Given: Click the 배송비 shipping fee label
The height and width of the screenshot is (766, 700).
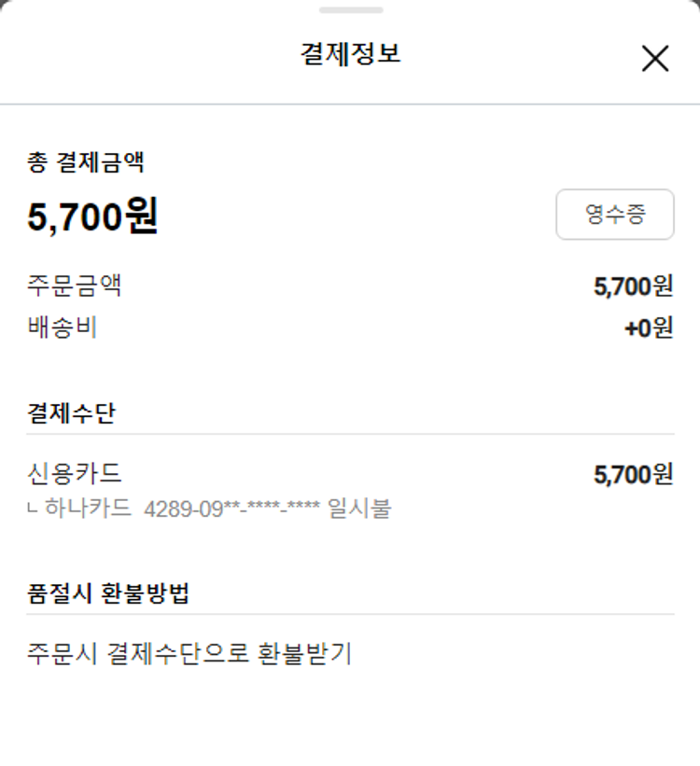Looking at the screenshot, I should 63,327.
